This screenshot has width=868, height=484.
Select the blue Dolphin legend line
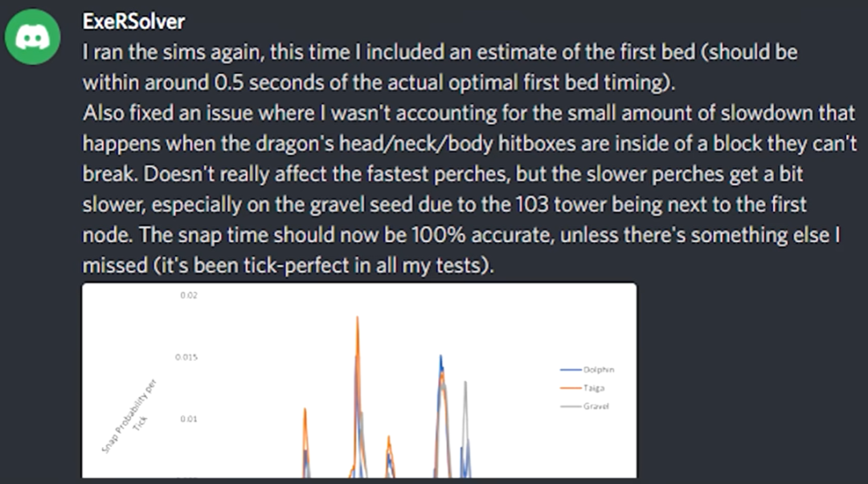571,370
